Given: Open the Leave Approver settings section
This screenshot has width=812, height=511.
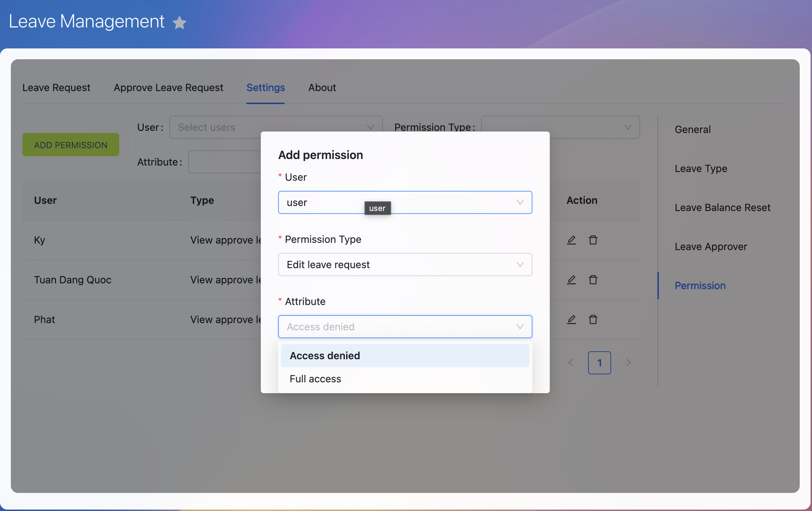Looking at the screenshot, I should 710,246.
